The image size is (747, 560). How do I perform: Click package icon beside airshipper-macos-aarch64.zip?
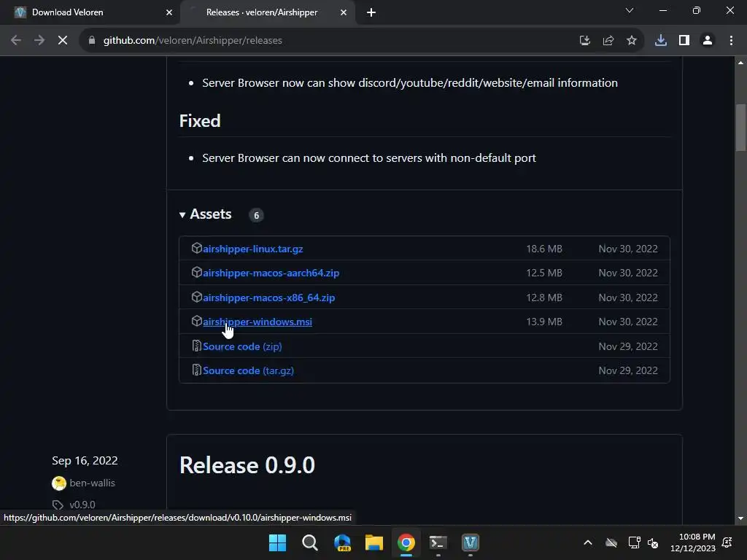[196, 273]
